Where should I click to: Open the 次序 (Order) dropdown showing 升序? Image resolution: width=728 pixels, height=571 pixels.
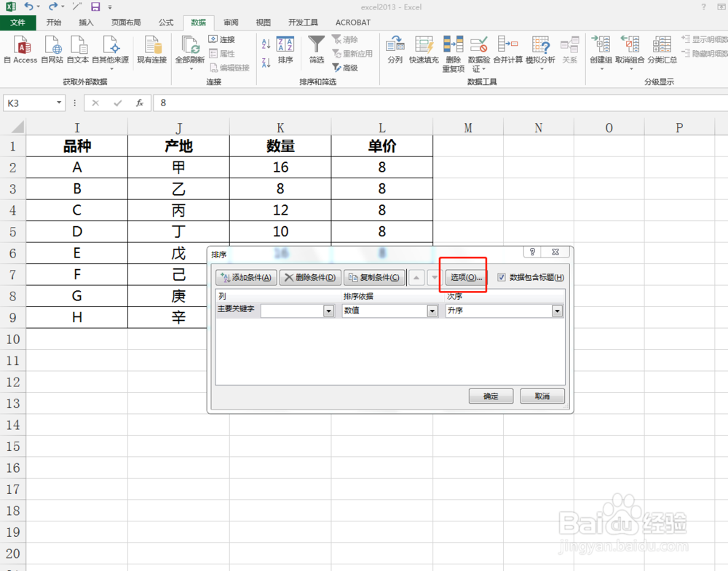[557, 311]
